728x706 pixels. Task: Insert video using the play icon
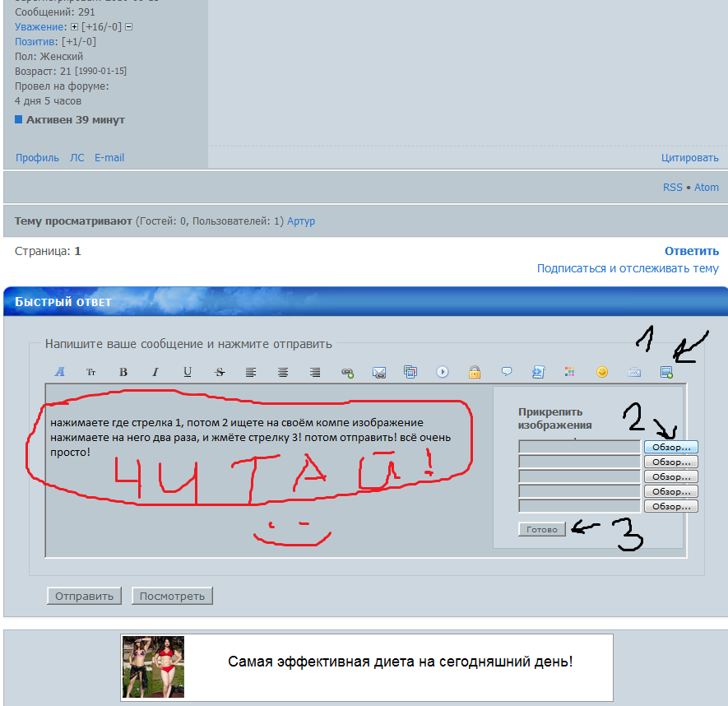pyautogui.click(x=443, y=372)
